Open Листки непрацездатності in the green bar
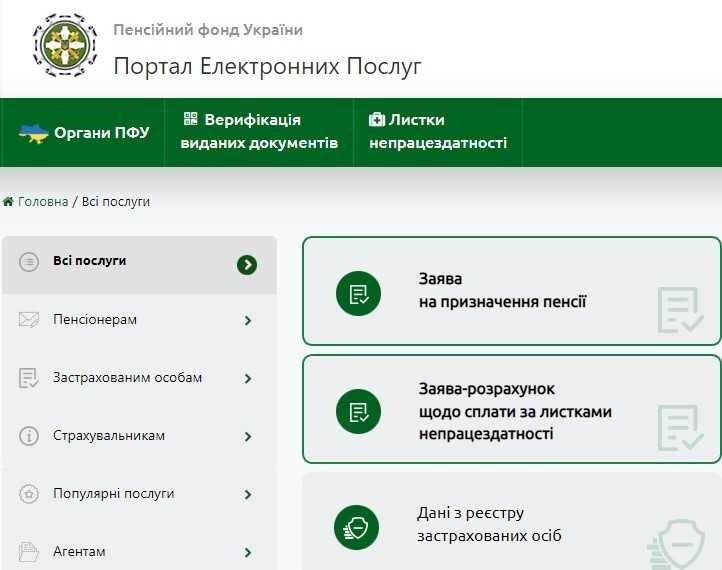 pos(438,133)
